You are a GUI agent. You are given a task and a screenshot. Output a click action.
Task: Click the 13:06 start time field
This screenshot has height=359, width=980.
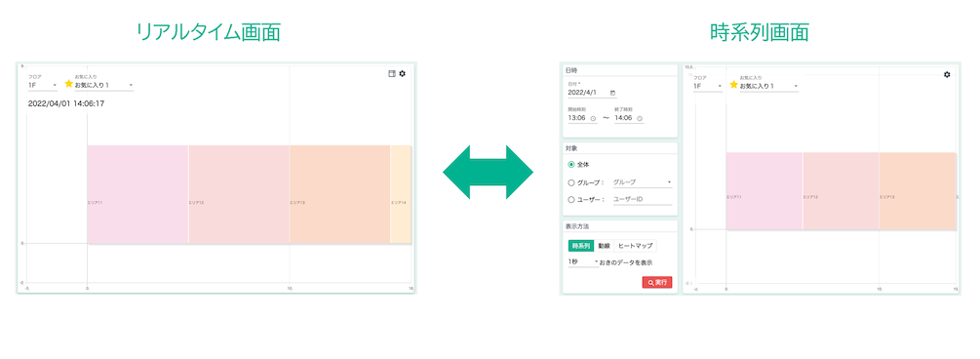pyautogui.click(x=582, y=118)
